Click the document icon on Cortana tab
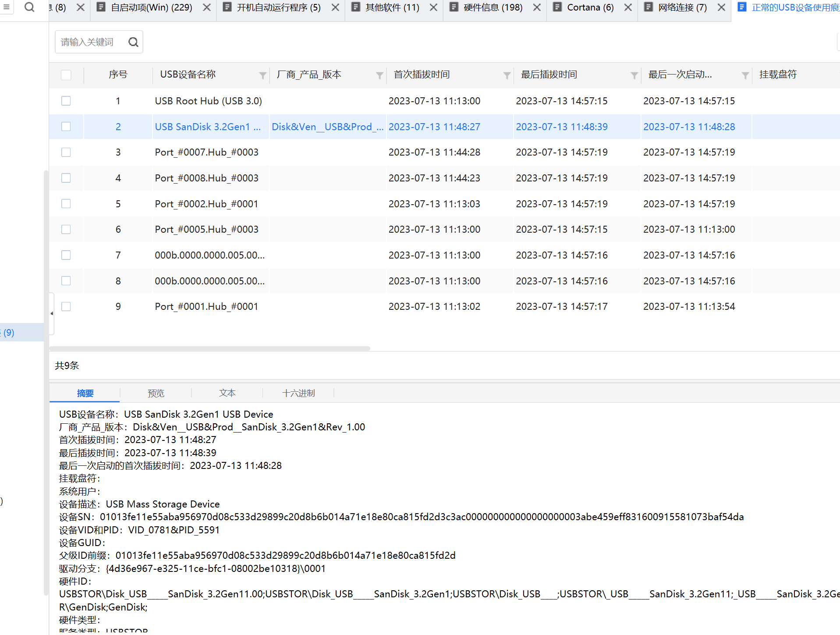This screenshot has width=840, height=635. 557,7
